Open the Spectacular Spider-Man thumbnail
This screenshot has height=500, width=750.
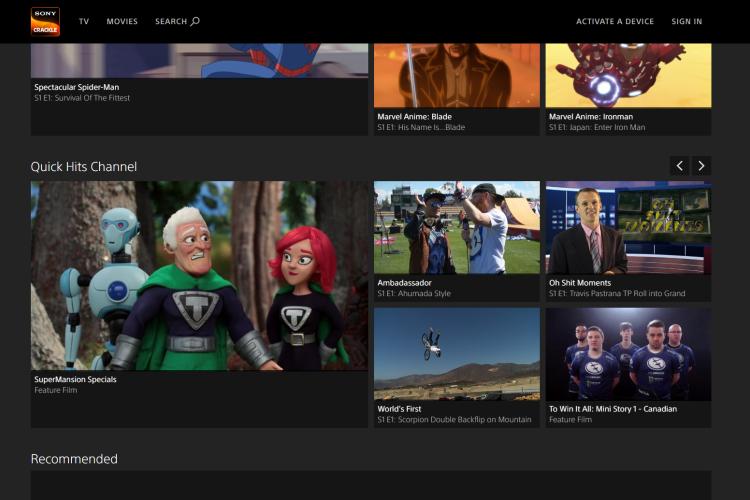[x=199, y=61]
